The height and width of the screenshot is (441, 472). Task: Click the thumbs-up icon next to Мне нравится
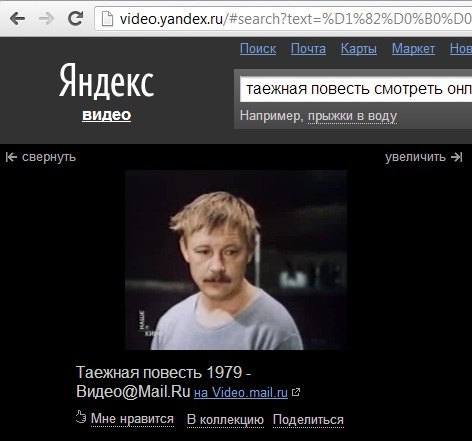pos(81,417)
